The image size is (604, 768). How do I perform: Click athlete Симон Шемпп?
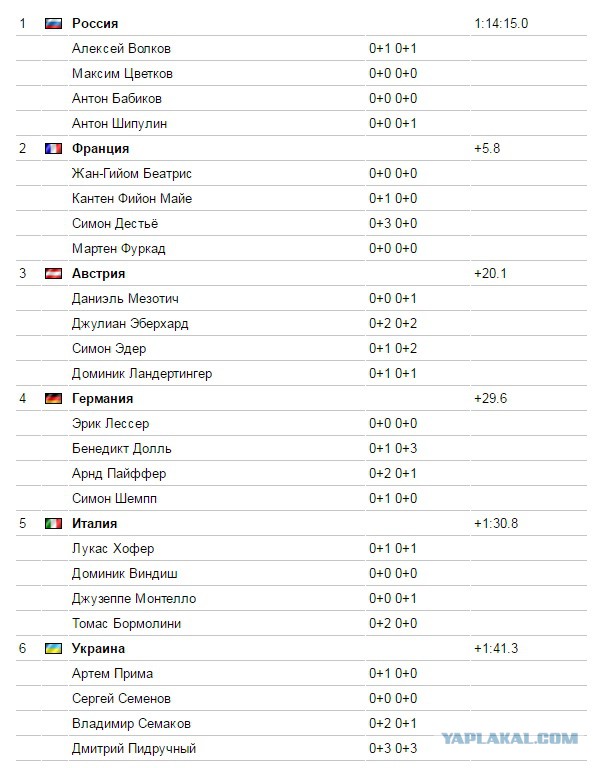coord(115,498)
